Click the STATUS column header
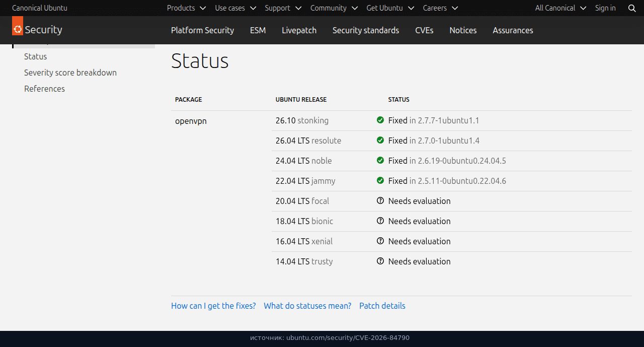Viewport: 644px width, 347px height. (x=399, y=100)
